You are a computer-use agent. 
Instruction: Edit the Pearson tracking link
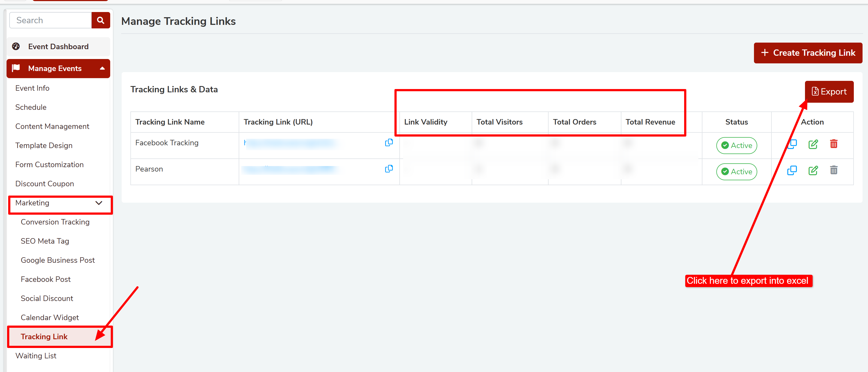point(813,171)
